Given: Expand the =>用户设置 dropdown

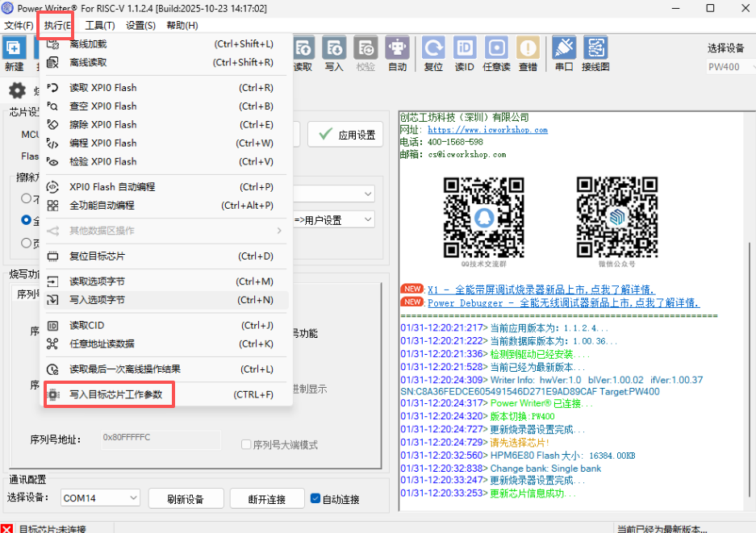Looking at the screenshot, I should (x=368, y=219).
